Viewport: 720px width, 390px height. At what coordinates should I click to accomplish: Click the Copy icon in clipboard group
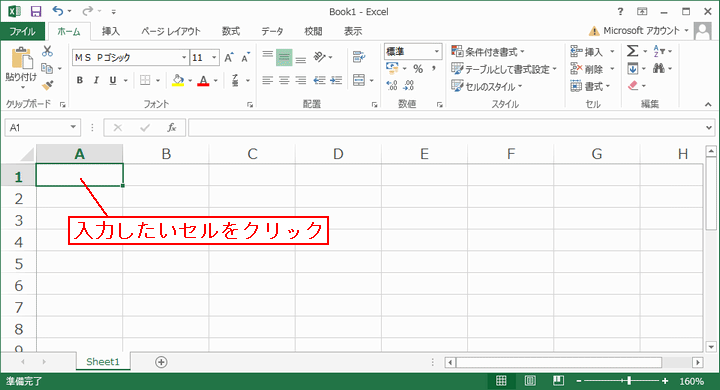click(x=47, y=68)
